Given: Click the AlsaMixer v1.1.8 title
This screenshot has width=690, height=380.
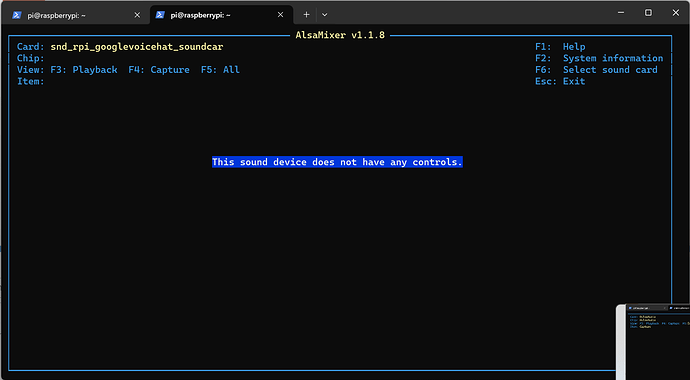Looking at the screenshot, I should 340,35.
